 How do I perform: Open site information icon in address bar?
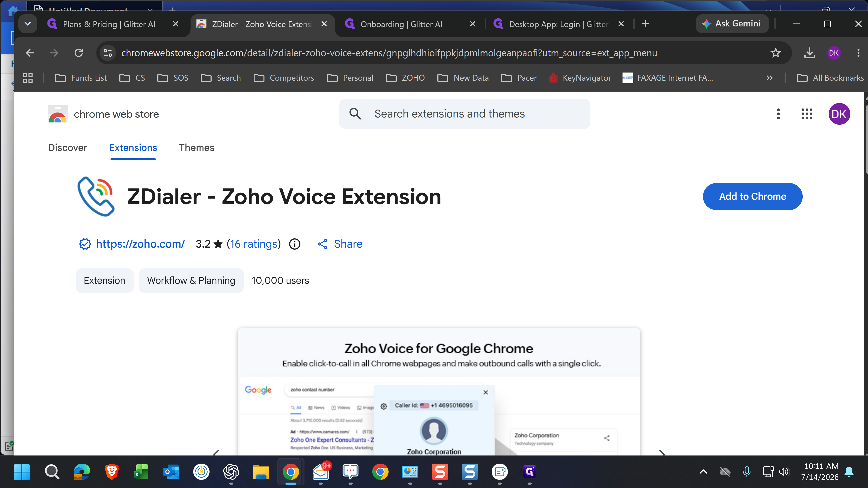tap(108, 53)
